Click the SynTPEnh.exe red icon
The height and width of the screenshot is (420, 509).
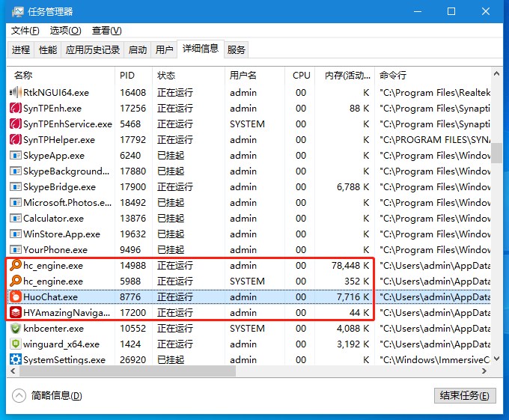tap(16, 109)
